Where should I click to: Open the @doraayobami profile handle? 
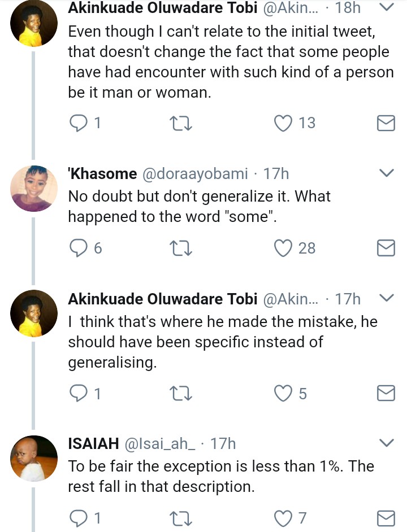tap(193, 174)
